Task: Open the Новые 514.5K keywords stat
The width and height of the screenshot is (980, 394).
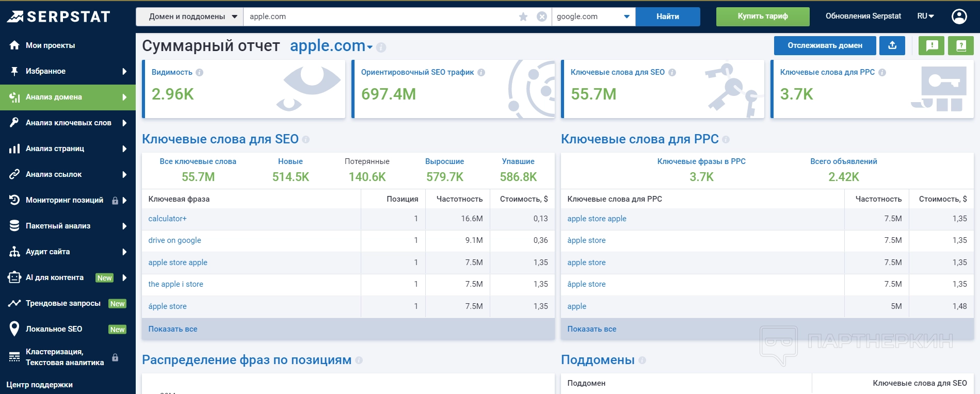Action: [291, 170]
